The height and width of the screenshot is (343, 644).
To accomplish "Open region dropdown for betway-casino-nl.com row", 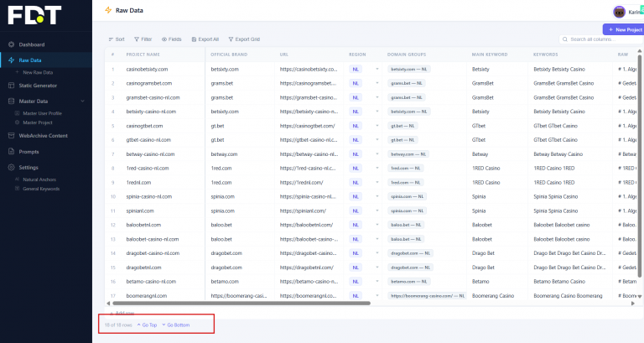I will [377, 154].
